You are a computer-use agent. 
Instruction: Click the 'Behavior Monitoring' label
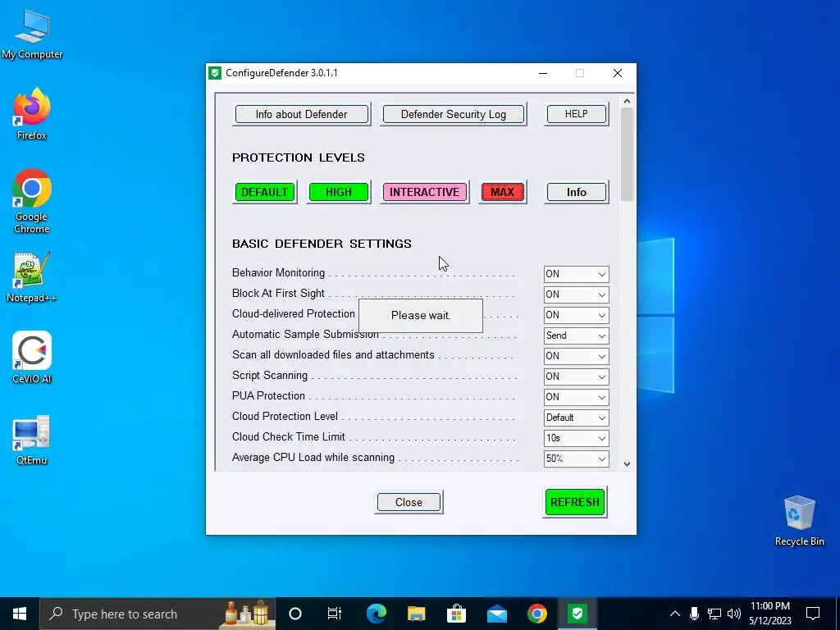tap(279, 272)
